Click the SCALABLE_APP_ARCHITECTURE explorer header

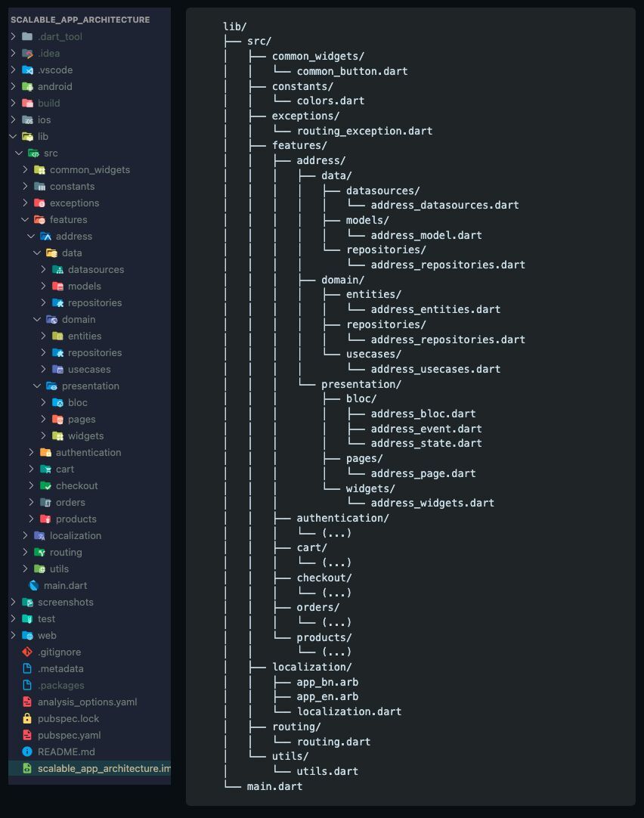point(80,20)
